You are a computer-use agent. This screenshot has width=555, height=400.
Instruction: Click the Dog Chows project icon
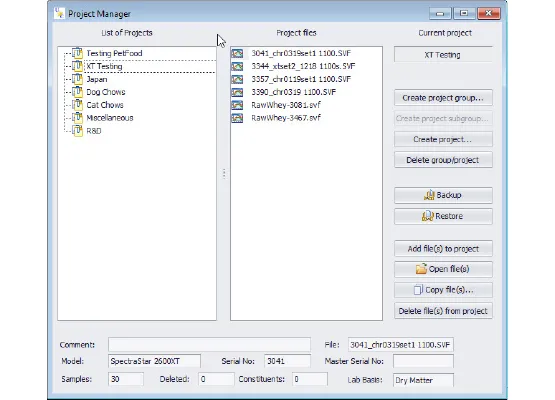(78, 92)
